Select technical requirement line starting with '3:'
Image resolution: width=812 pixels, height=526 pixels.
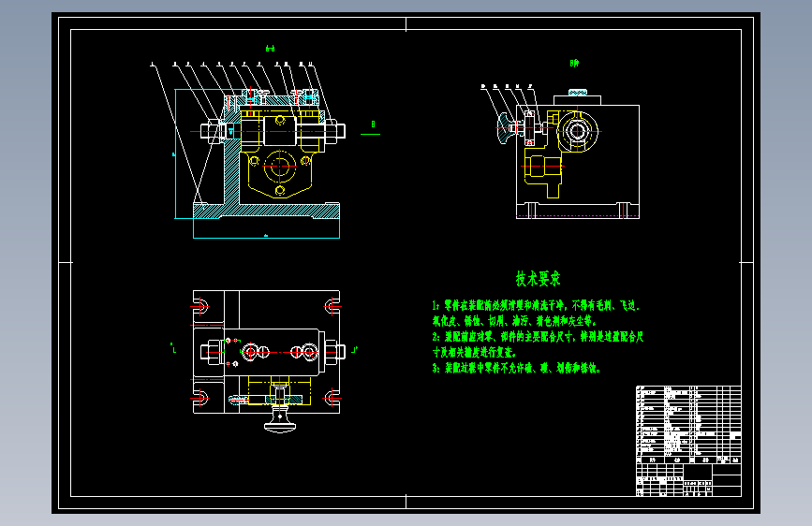pyautogui.click(x=516, y=369)
